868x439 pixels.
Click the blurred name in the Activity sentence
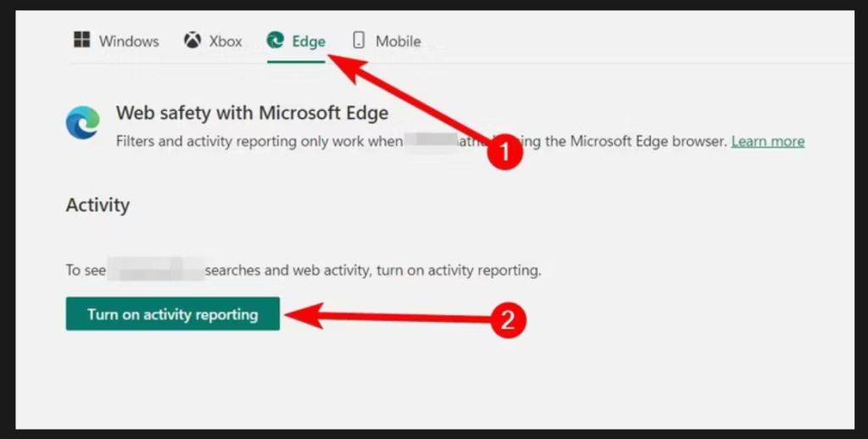155,271
